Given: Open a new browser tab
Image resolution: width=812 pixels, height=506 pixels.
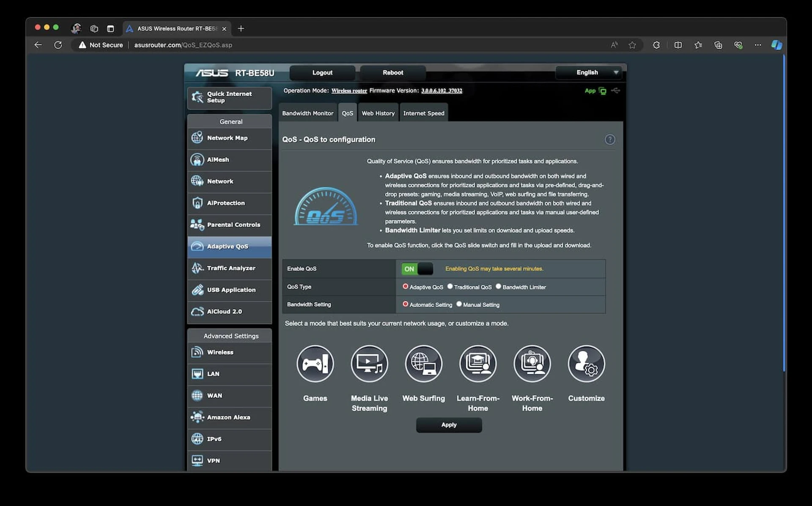Looking at the screenshot, I should pos(241,28).
